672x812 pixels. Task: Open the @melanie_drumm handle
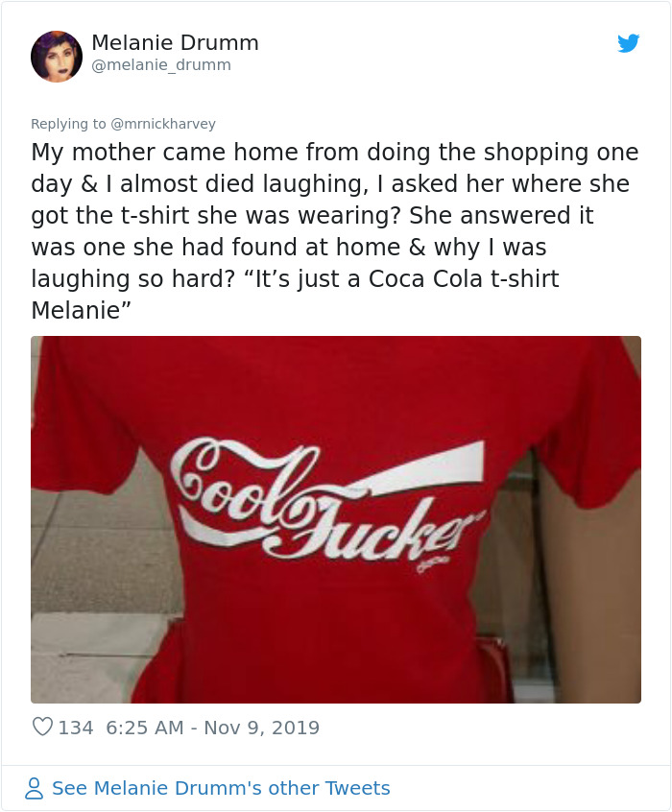coord(159,65)
